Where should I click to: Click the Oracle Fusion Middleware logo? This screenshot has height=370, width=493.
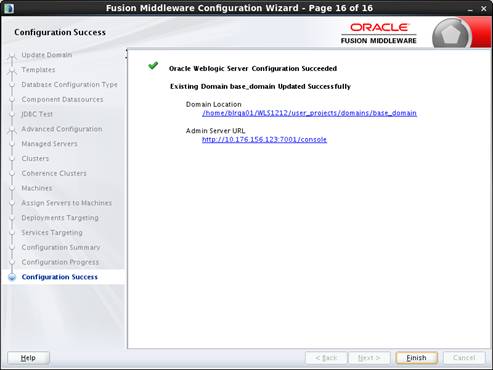click(x=379, y=34)
